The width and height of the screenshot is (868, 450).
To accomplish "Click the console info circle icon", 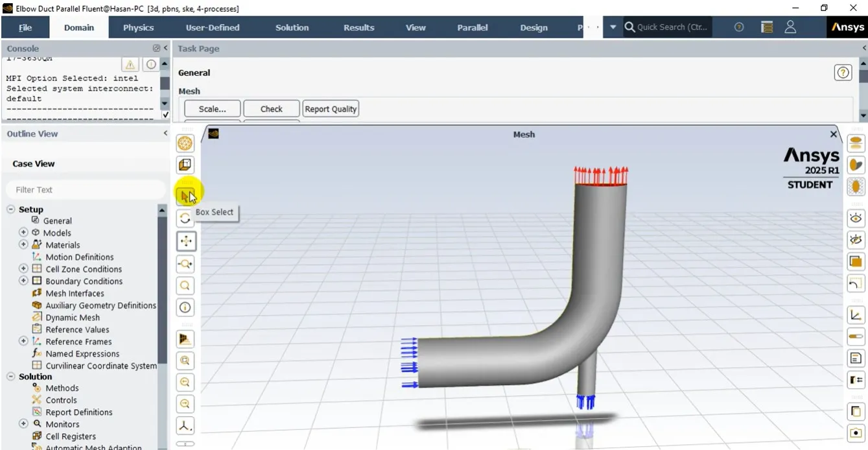I will pos(150,64).
